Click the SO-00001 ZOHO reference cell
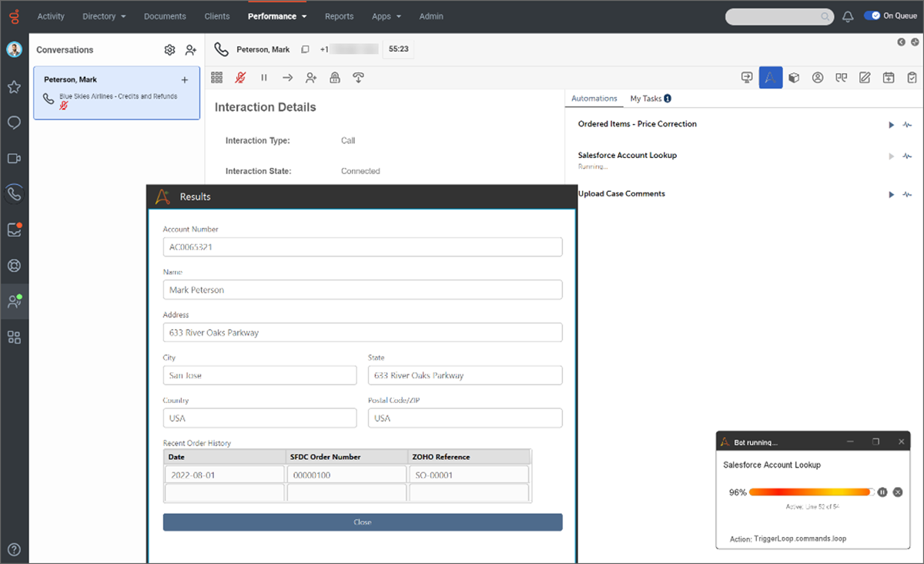 pos(469,475)
